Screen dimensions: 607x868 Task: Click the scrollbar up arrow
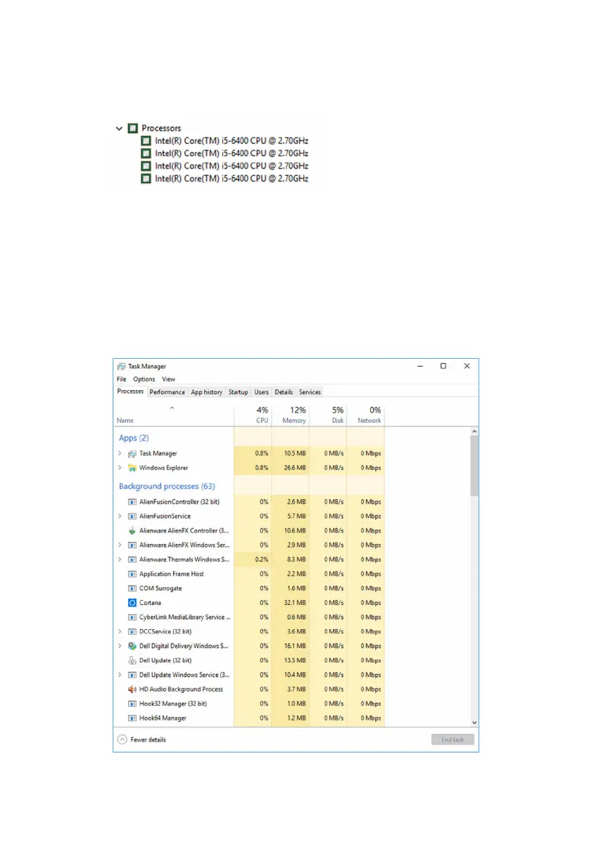(474, 431)
